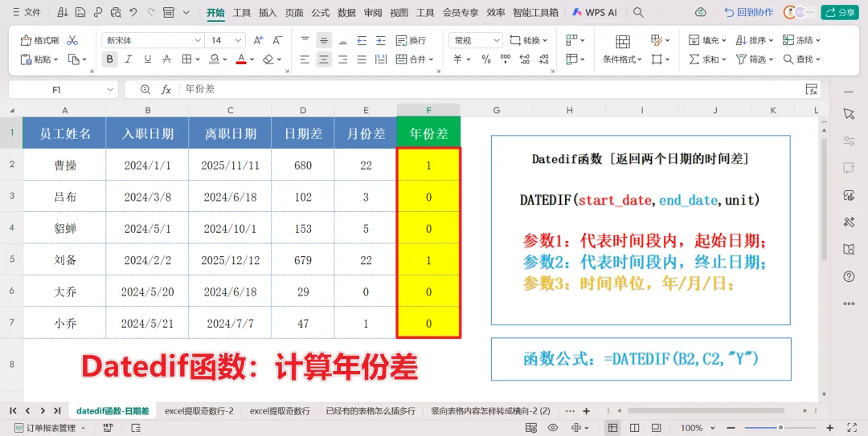This screenshot has width=868, height=436.
Task: Toggle bold formatting button
Action: 110,59
